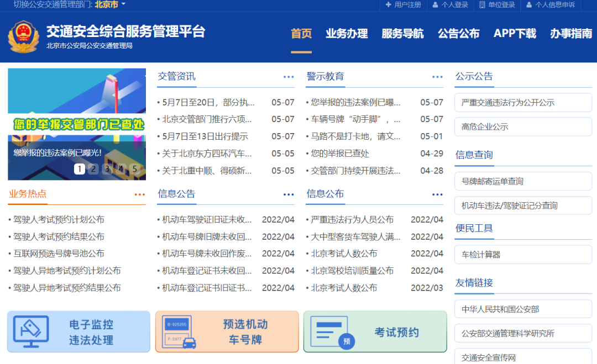
Task: Go to the APP下载 tab
Action: pyautogui.click(x=515, y=34)
